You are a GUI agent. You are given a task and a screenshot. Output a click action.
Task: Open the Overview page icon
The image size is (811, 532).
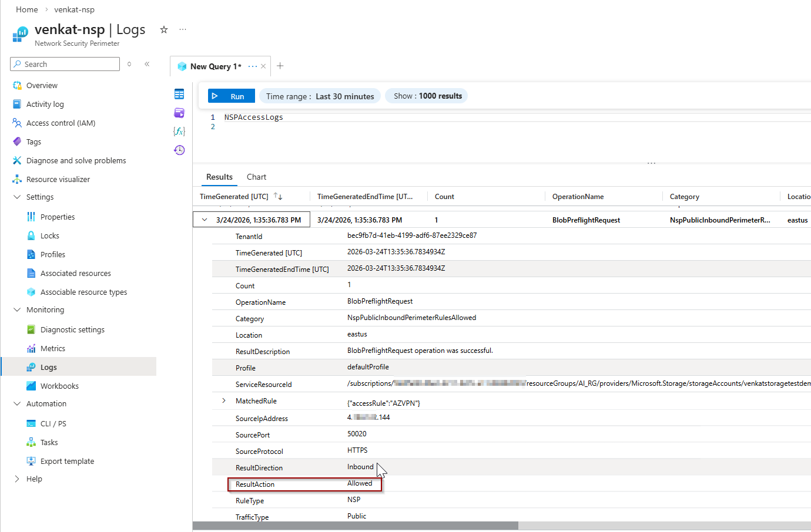pos(17,86)
